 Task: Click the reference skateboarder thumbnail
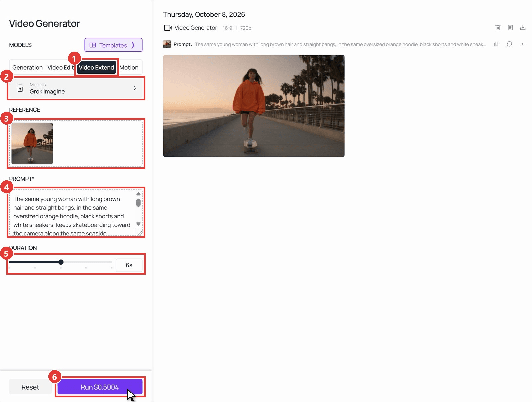[x=32, y=143]
